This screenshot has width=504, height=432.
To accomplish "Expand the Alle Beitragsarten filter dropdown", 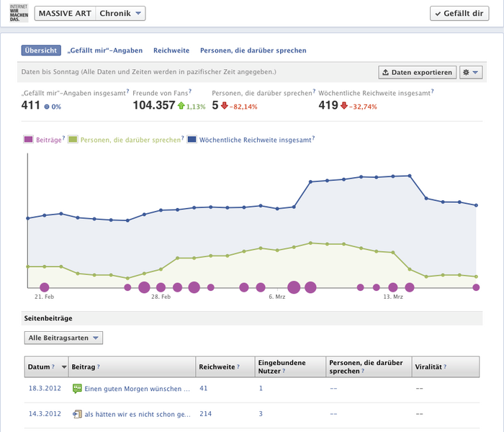I will click(64, 338).
